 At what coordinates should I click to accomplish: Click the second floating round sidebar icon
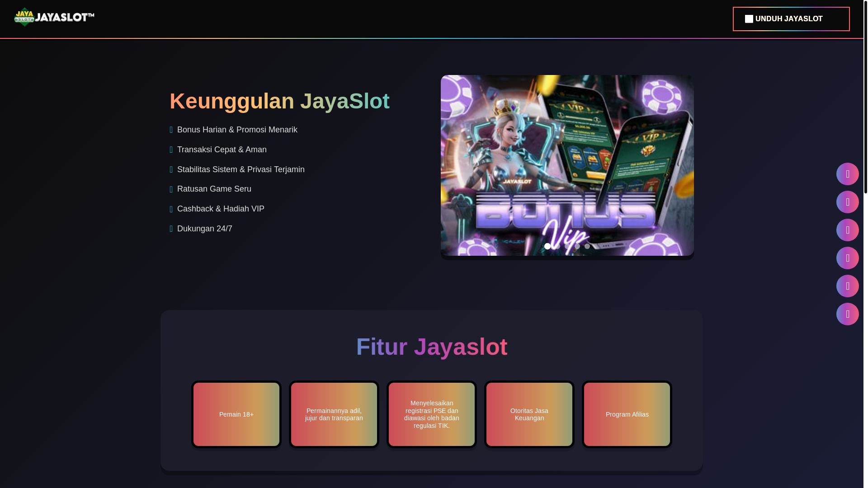click(x=848, y=202)
